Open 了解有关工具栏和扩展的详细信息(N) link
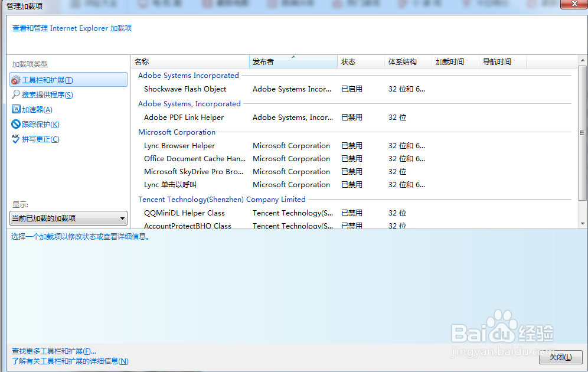The height and width of the screenshot is (372, 588). 70,361
